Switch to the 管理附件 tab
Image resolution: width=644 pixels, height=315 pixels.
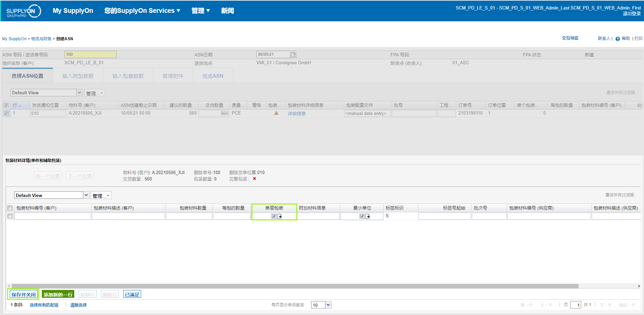click(173, 76)
